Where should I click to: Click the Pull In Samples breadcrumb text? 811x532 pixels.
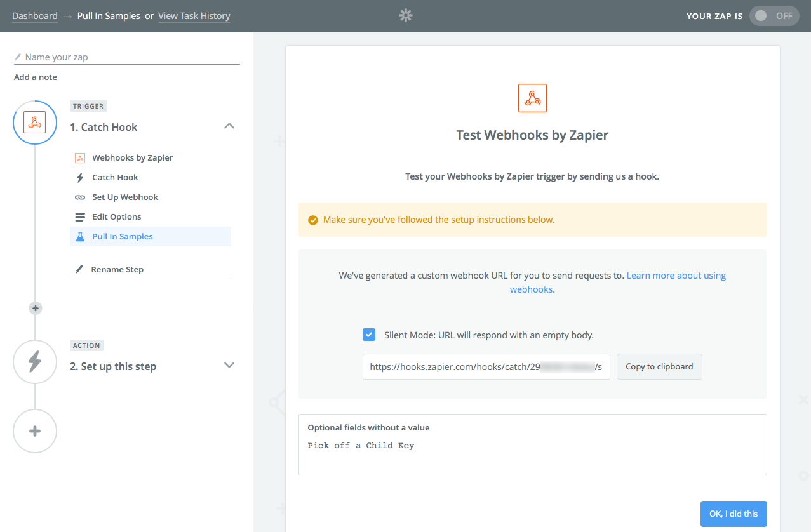109,16
